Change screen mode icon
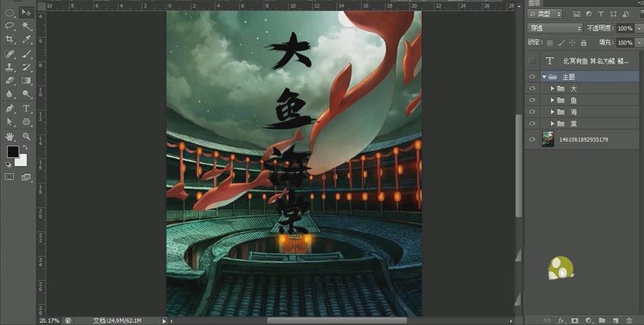 [26, 177]
